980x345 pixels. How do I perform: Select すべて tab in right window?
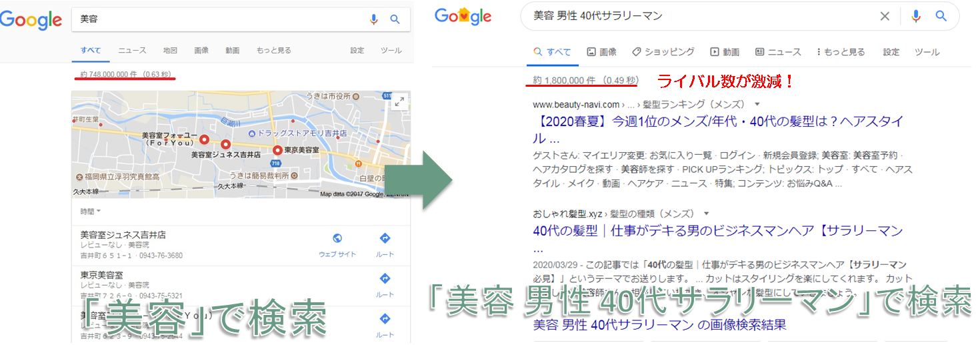coord(552,52)
